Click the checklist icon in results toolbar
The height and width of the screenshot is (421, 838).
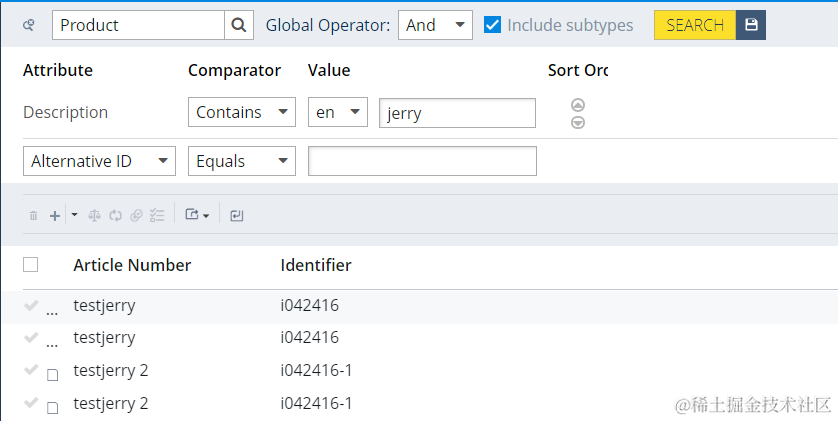(x=156, y=215)
